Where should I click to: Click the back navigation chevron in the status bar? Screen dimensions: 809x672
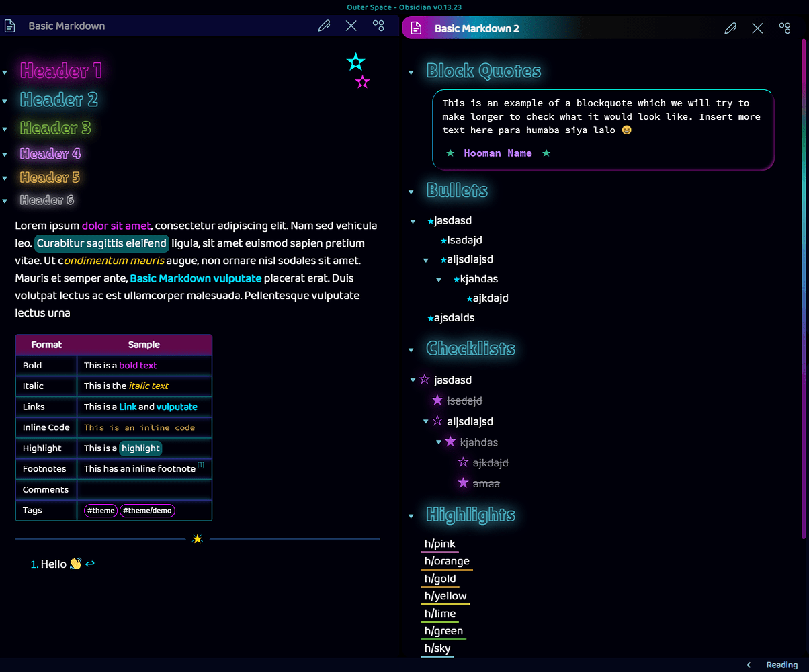(x=748, y=664)
